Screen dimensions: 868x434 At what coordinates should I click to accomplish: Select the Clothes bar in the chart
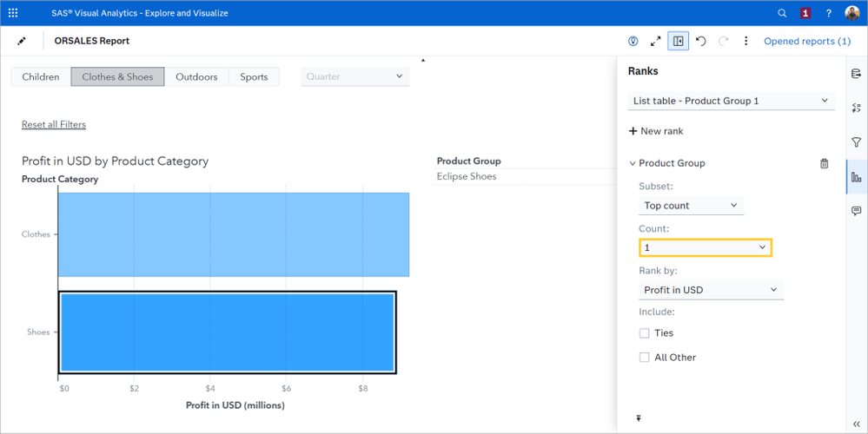coord(233,234)
